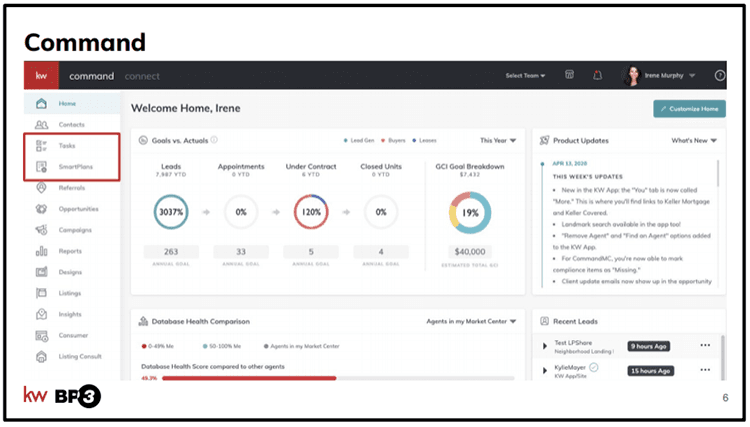Click the Leads 3037% progress ring
The image size is (750, 427).
[x=171, y=212]
